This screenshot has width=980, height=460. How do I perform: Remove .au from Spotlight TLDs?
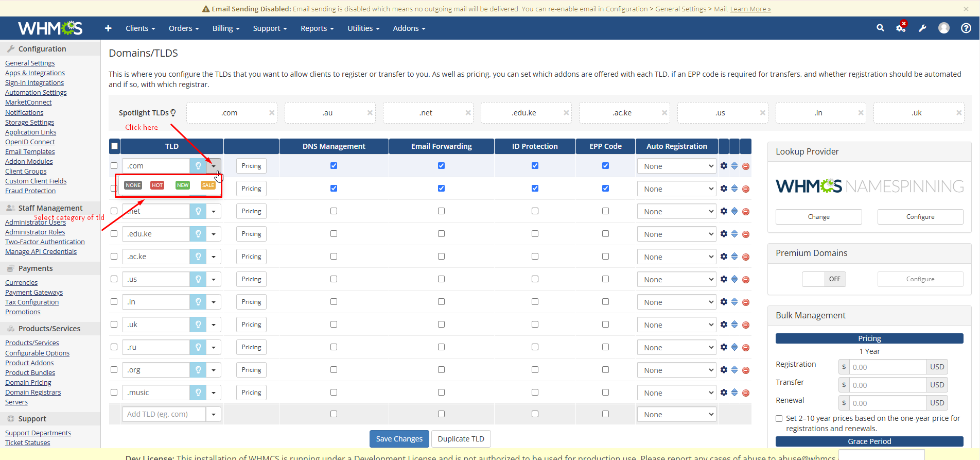point(370,113)
